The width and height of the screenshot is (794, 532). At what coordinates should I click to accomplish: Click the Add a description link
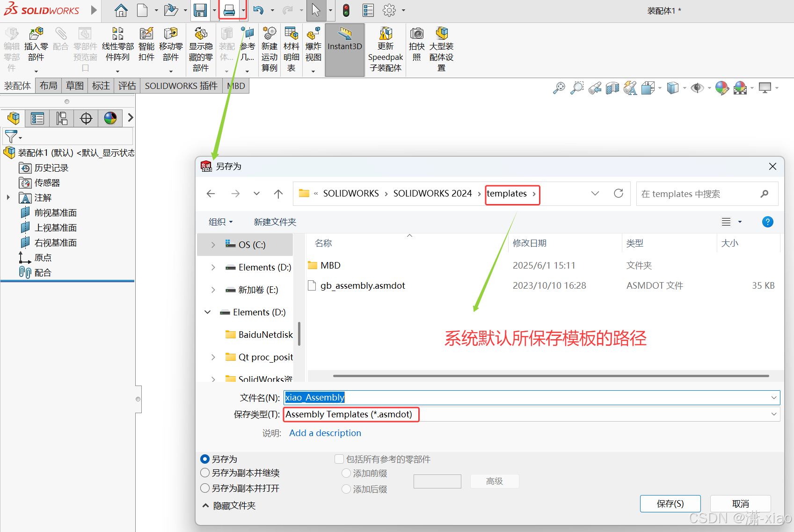(325, 433)
